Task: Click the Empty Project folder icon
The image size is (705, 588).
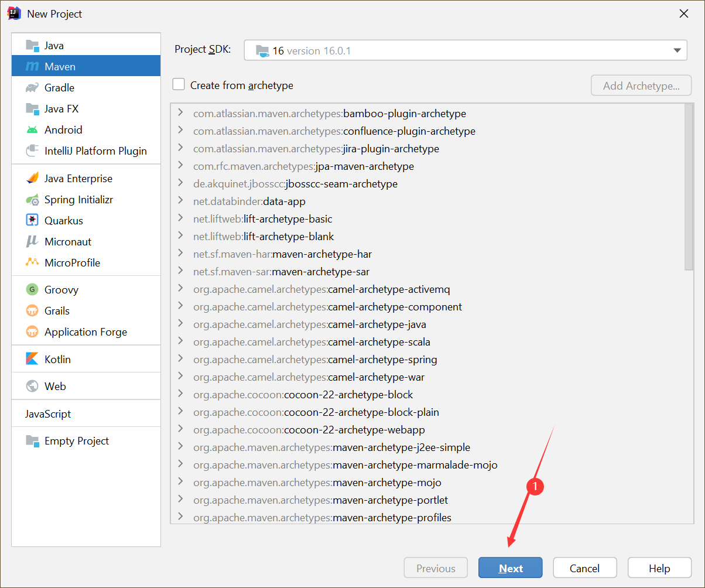Action: [32, 441]
